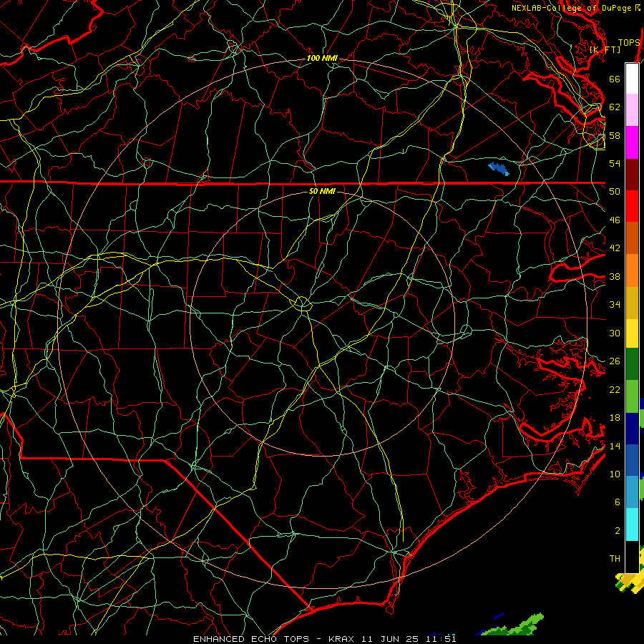This screenshot has height=644, width=644.
Task: Click the "KRAX" radar site identifier
Action: [342, 639]
